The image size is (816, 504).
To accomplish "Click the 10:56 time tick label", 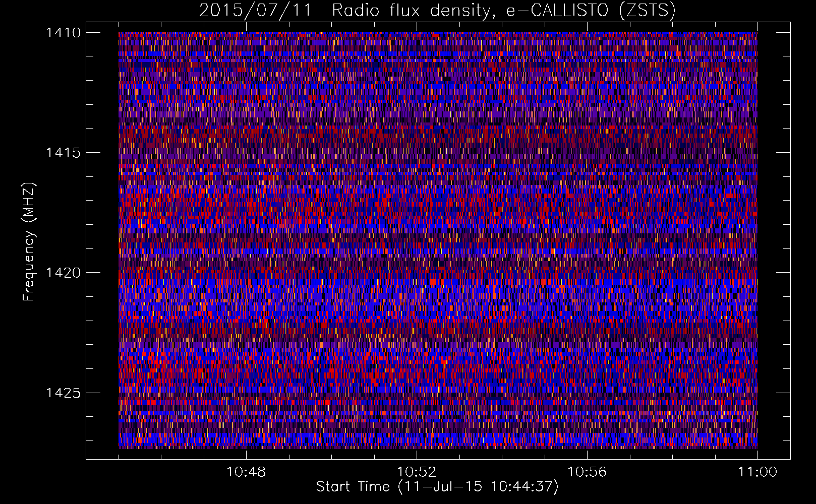I will (x=587, y=472).
